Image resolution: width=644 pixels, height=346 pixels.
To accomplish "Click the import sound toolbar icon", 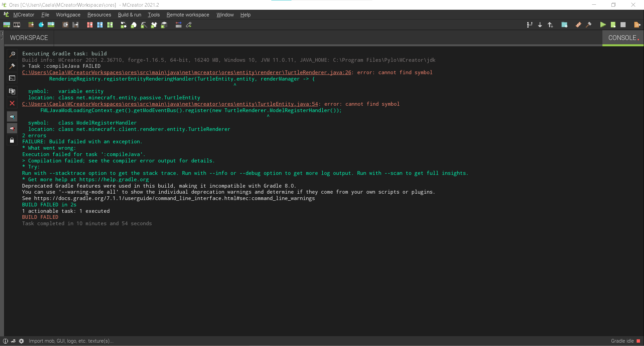I will 65,25.
